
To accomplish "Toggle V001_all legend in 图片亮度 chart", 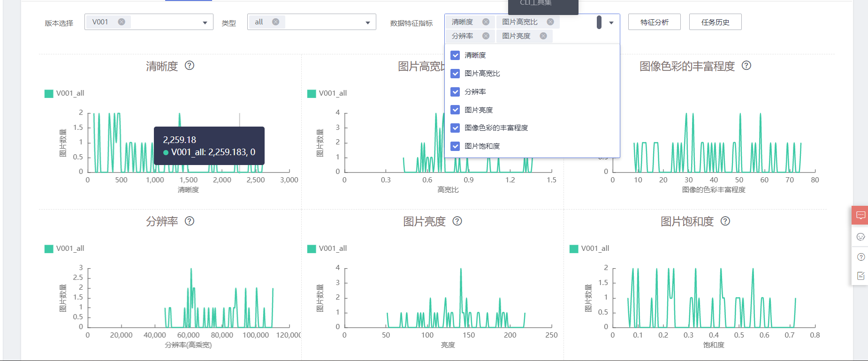I will (327, 248).
